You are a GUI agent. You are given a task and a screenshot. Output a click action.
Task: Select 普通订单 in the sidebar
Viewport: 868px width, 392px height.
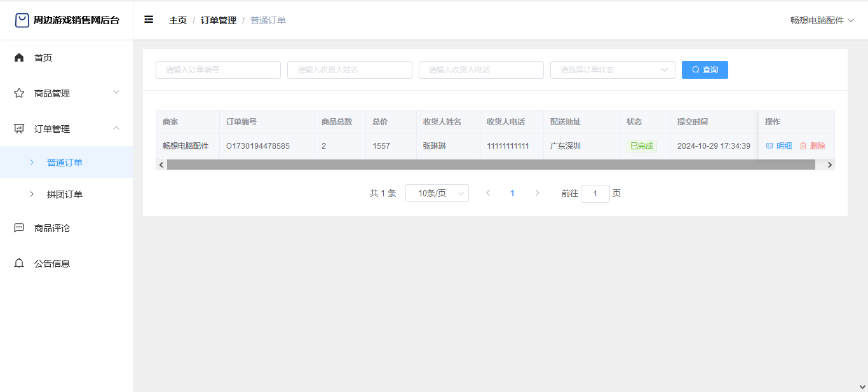[65, 163]
